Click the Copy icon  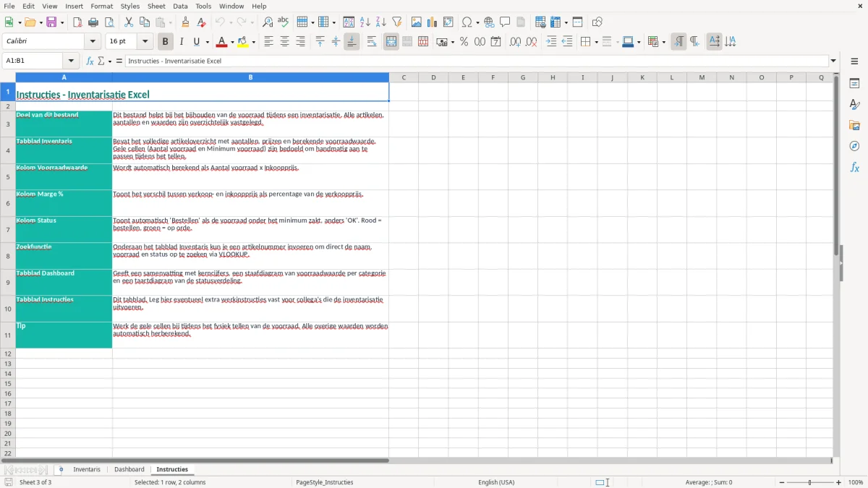[145, 22]
